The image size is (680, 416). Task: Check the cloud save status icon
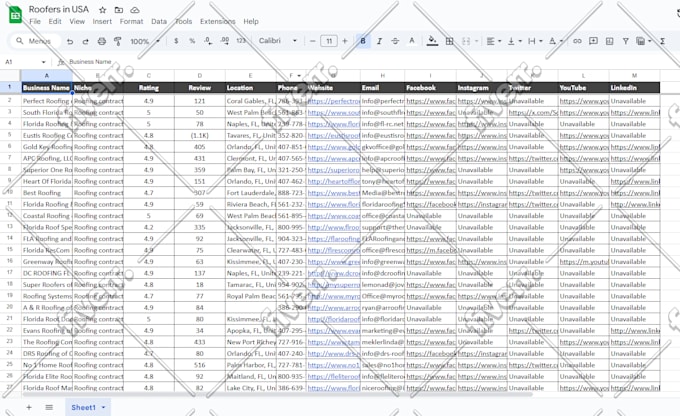tap(135, 10)
